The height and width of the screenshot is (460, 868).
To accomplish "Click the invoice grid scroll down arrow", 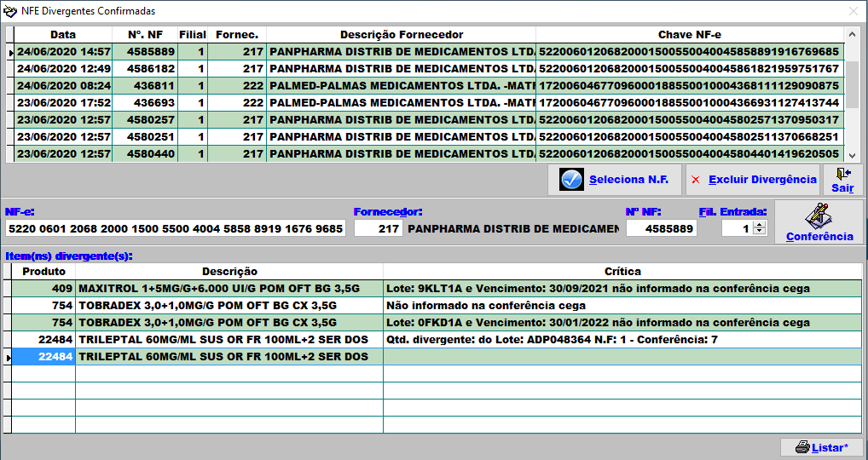I will click(x=851, y=155).
